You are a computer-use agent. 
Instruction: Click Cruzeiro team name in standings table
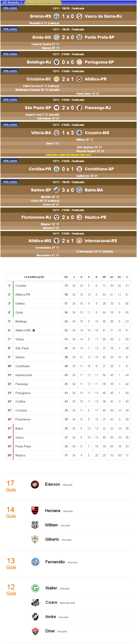(21, 286)
